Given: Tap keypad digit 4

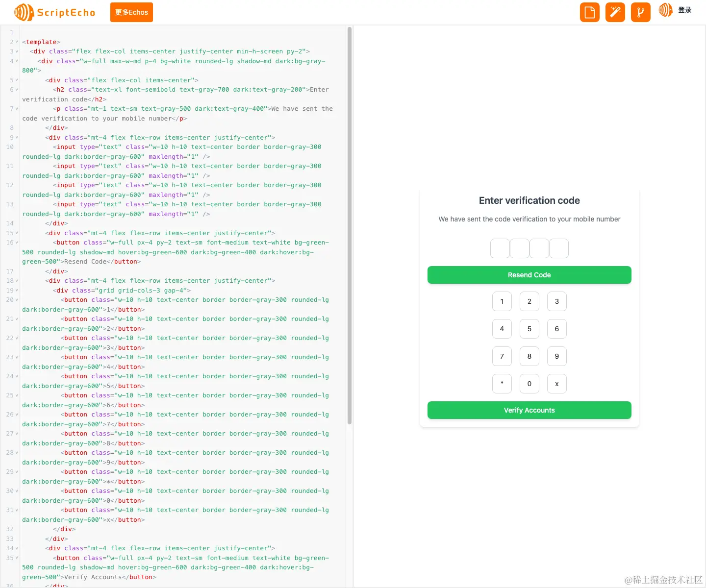Looking at the screenshot, I should point(502,329).
